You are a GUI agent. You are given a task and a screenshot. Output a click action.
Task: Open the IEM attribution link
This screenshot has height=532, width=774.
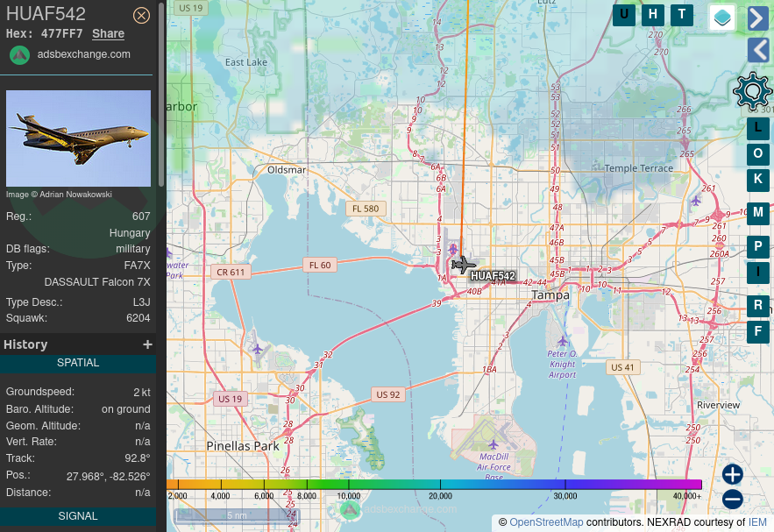pos(757,522)
